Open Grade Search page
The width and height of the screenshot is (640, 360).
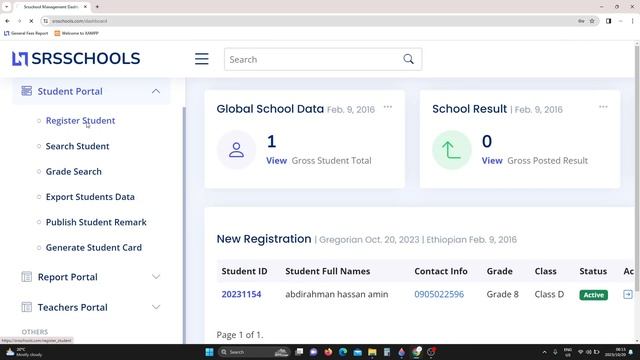click(73, 171)
